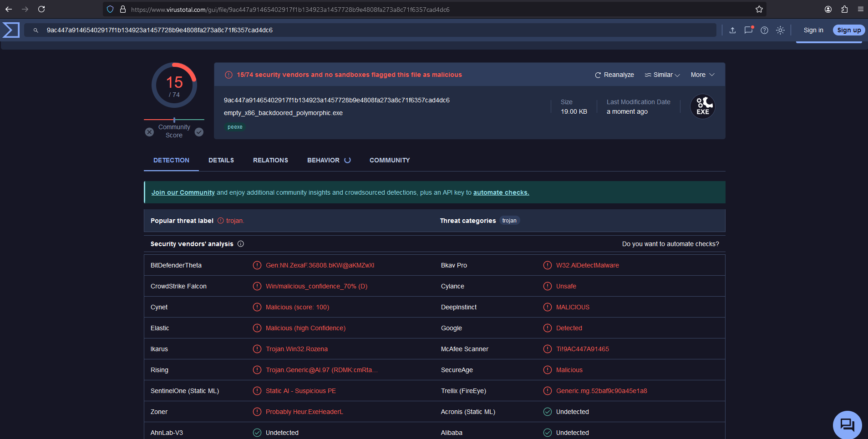Click into the hash search field
The height and width of the screenshot is (439, 868).
tap(371, 30)
